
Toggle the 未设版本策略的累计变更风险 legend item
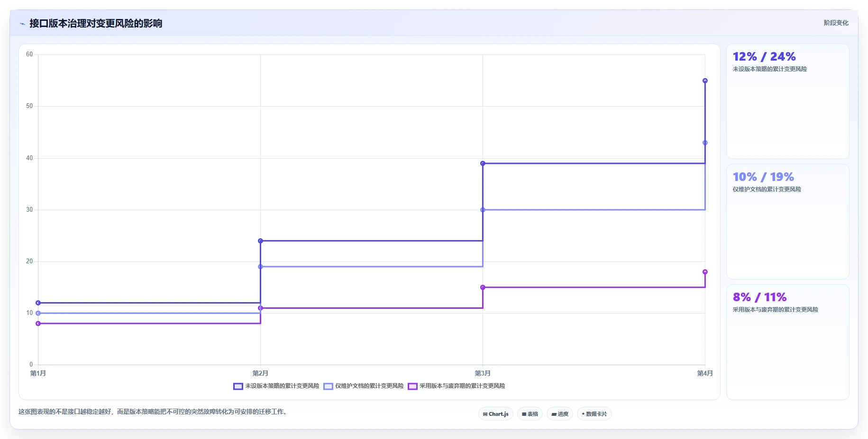point(276,386)
